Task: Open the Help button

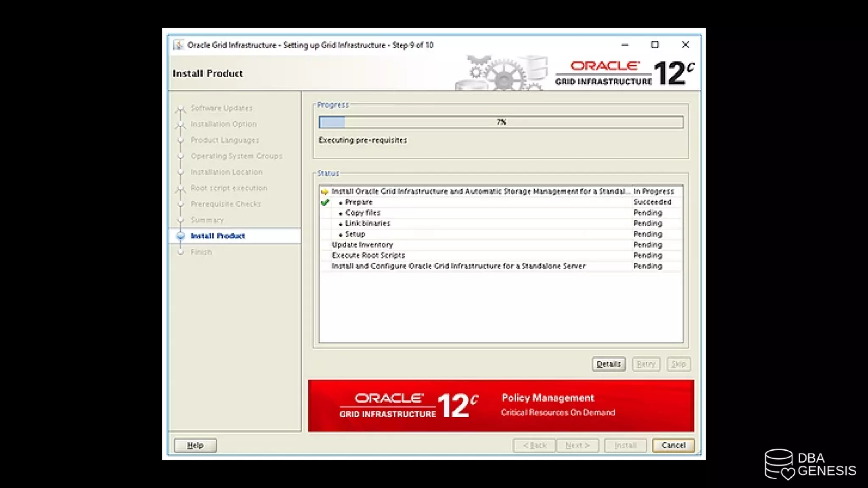Action: (x=195, y=445)
